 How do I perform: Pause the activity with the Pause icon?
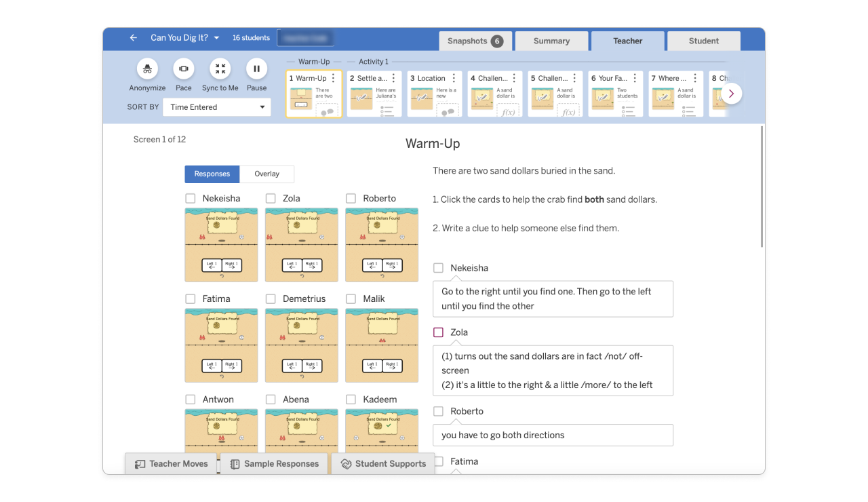coord(256,69)
